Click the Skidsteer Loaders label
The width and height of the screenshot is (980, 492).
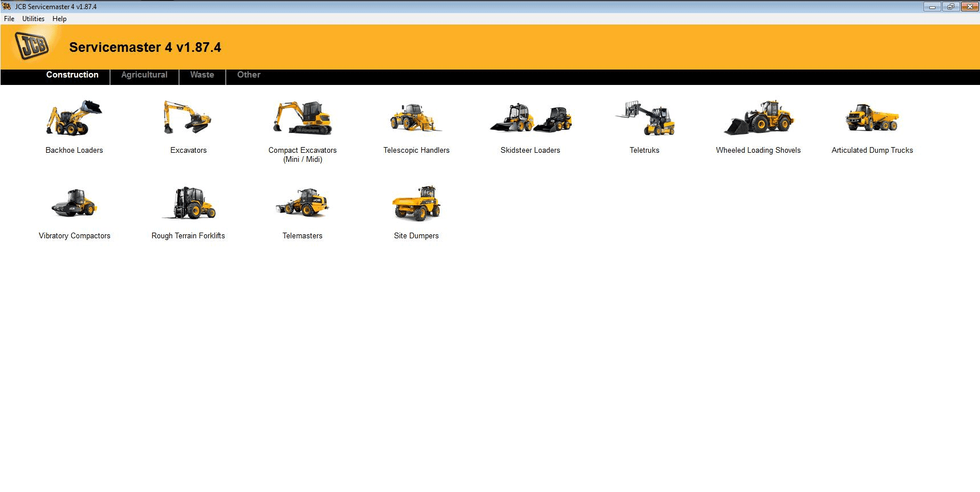tap(530, 151)
